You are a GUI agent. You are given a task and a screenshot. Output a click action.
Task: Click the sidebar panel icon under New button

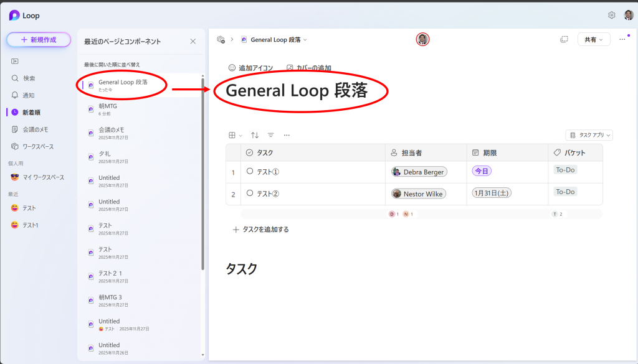click(15, 61)
